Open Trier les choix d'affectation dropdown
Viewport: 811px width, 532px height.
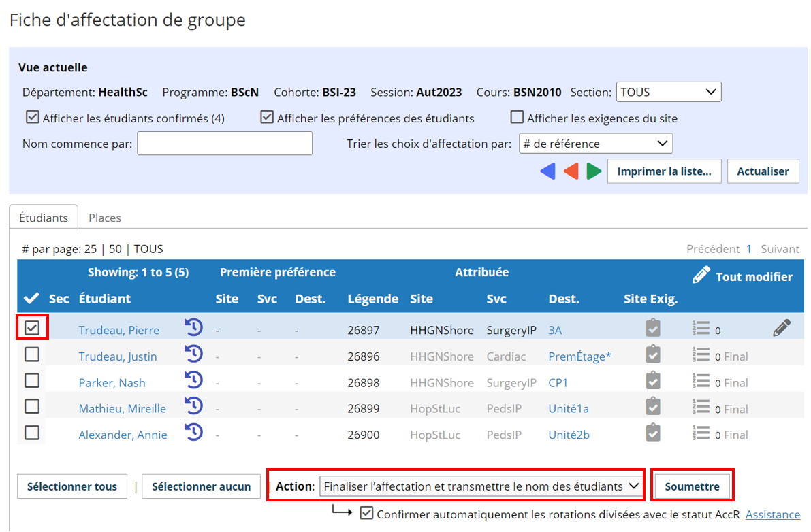click(595, 143)
